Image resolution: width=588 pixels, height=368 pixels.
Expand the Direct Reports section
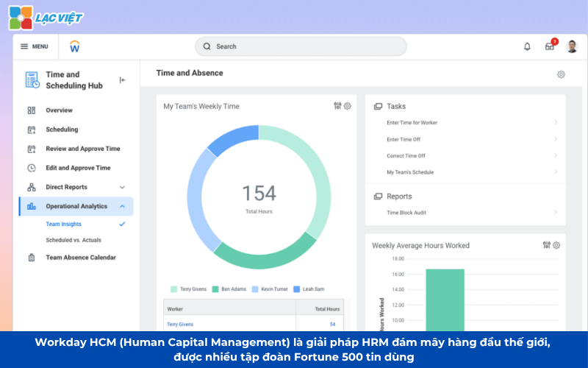pyautogui.click(x=122, y=187)
